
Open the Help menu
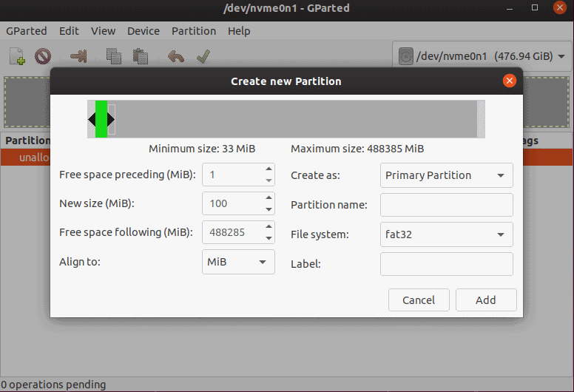pos(239,31)
